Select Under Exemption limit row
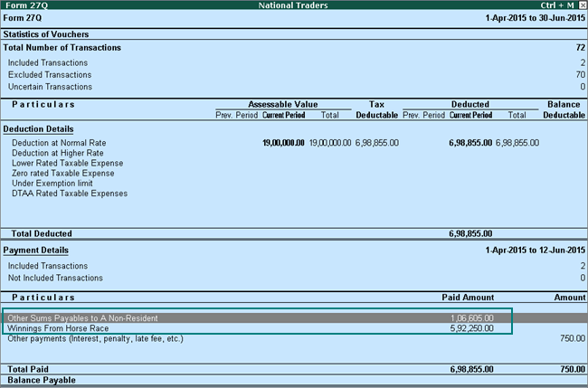This screenshot has width=588, height=388. pos(294,184)
